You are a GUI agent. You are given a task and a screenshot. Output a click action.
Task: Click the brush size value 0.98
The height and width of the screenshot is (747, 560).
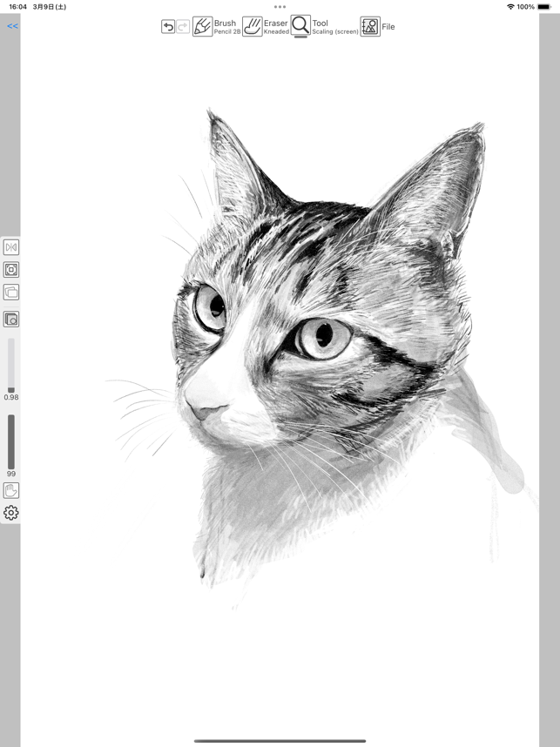tap(11, 397)
